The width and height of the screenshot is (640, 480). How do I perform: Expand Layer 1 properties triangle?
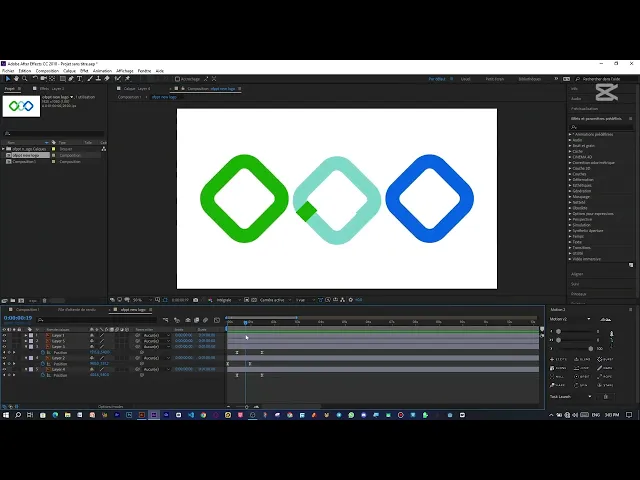pyautogui.click(x=26, y=336)
